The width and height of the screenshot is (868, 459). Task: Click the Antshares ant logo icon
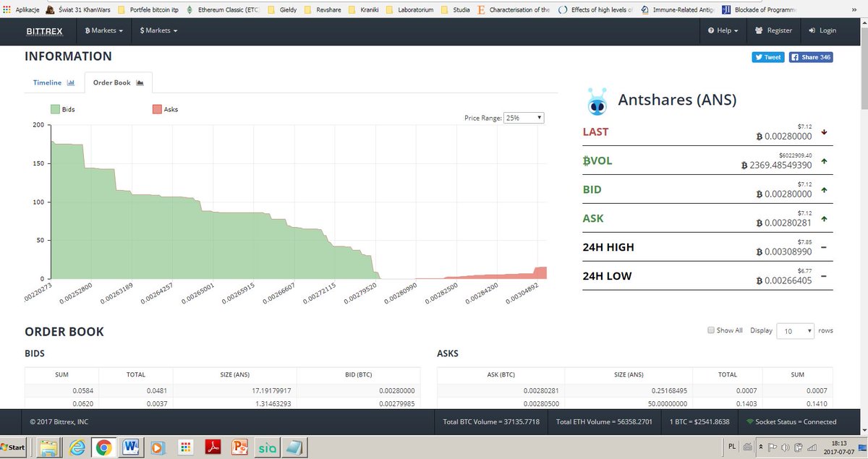[x=597, y=101]
